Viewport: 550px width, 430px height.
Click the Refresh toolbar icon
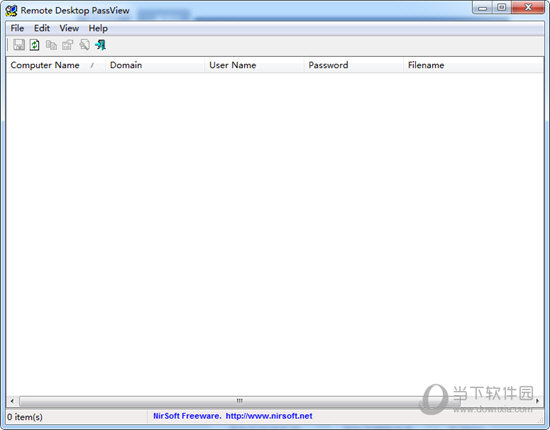34,45
